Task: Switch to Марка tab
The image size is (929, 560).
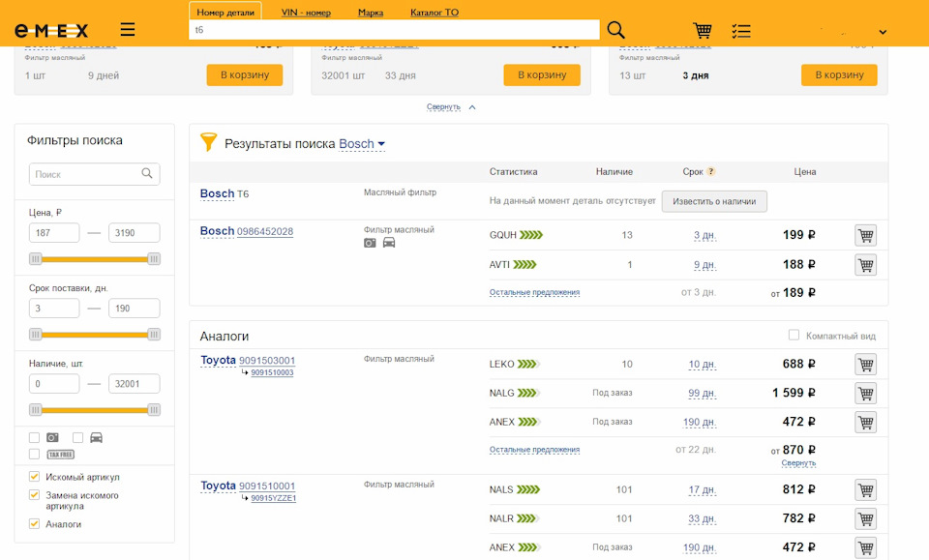Action: [371, 13]
